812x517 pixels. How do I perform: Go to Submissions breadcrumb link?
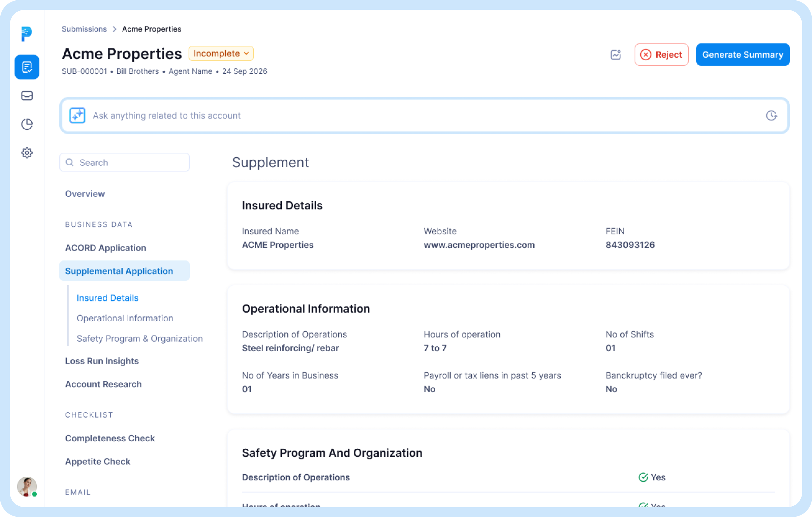[84, 29]
